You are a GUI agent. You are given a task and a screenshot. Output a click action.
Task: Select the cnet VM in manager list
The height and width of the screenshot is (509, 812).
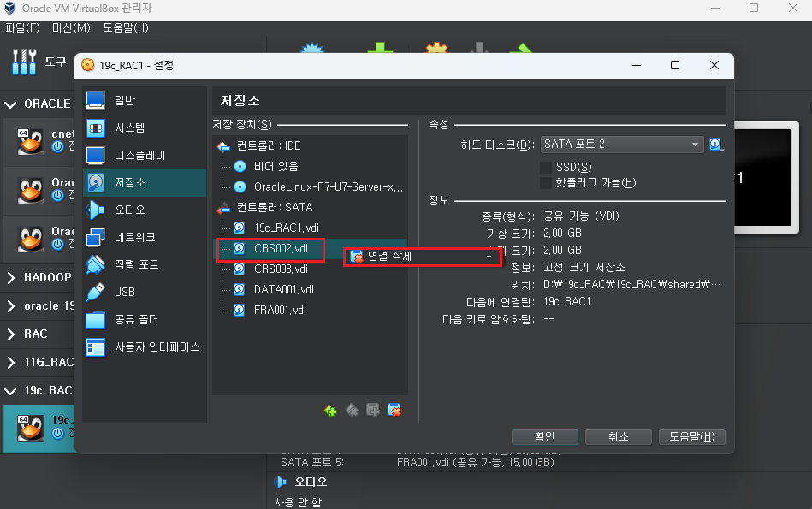[39, 141]
